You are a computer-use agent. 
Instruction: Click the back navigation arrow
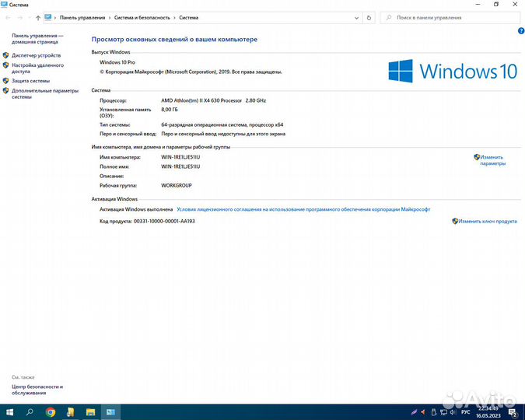[8, 18]
